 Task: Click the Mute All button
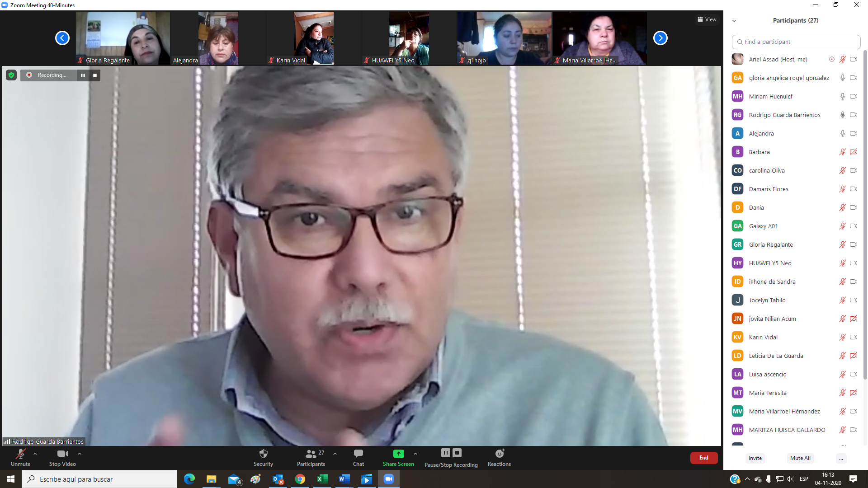[x=800, y=458]
